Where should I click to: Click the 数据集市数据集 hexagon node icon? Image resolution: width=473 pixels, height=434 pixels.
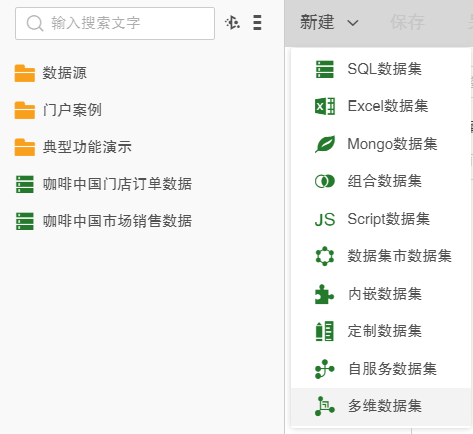click(325, 256)
